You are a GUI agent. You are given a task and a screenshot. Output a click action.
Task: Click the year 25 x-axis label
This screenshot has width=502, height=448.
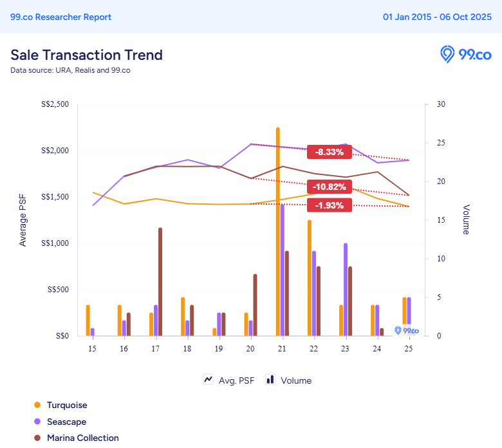click(408, 348)
